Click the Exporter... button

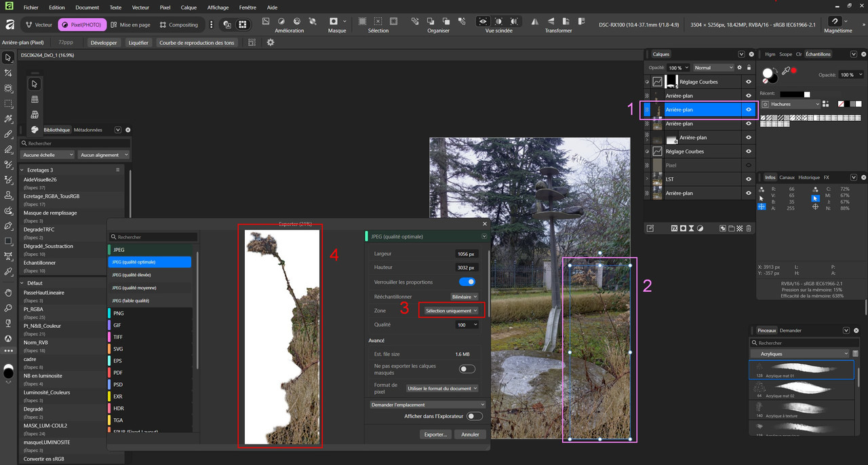[x=435, y=434]
